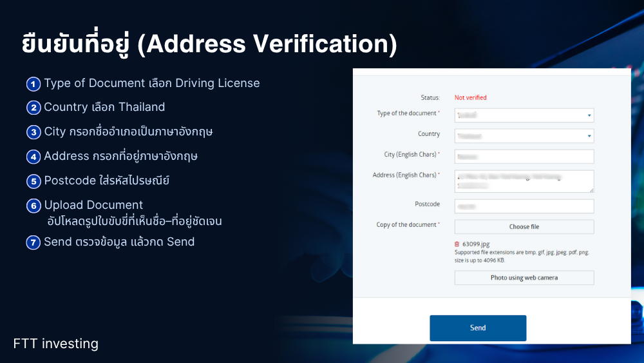Click the City (English Chars) input field

coord(524,157)
